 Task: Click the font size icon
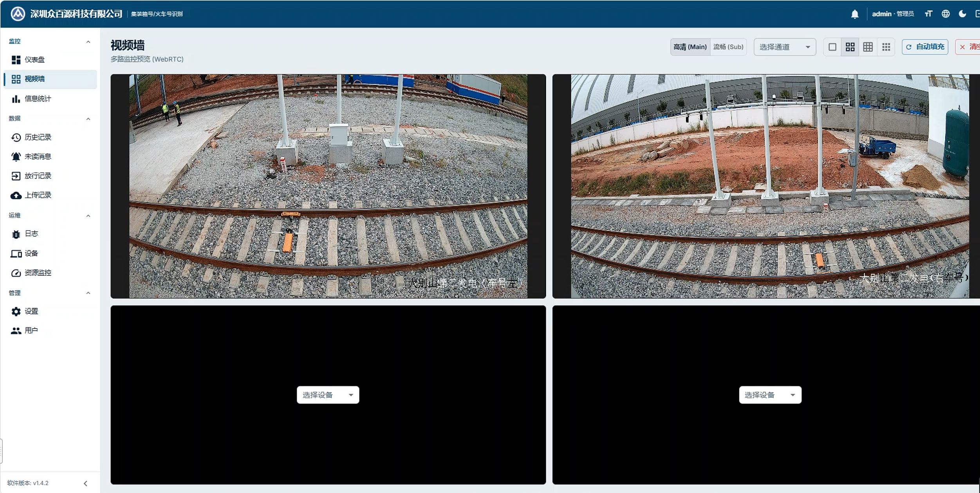[928, 14]
